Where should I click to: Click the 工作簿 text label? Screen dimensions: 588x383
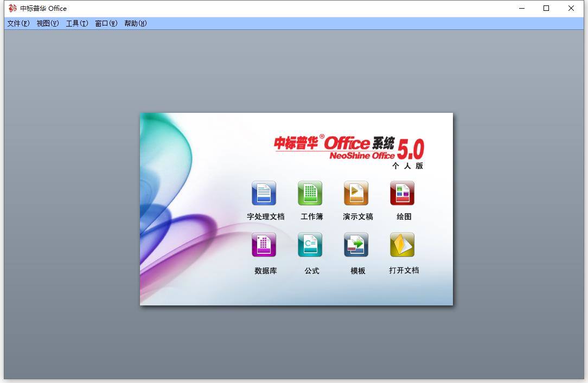[x=311, y=216]
